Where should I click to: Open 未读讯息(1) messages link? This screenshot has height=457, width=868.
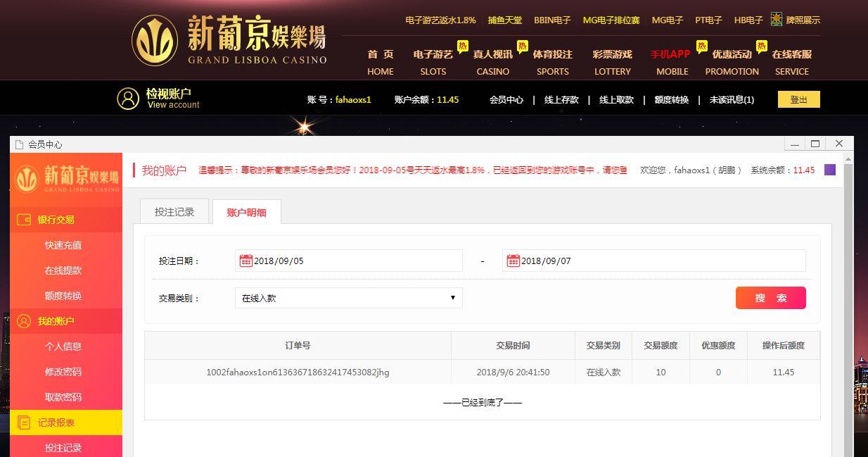(732, 99)
